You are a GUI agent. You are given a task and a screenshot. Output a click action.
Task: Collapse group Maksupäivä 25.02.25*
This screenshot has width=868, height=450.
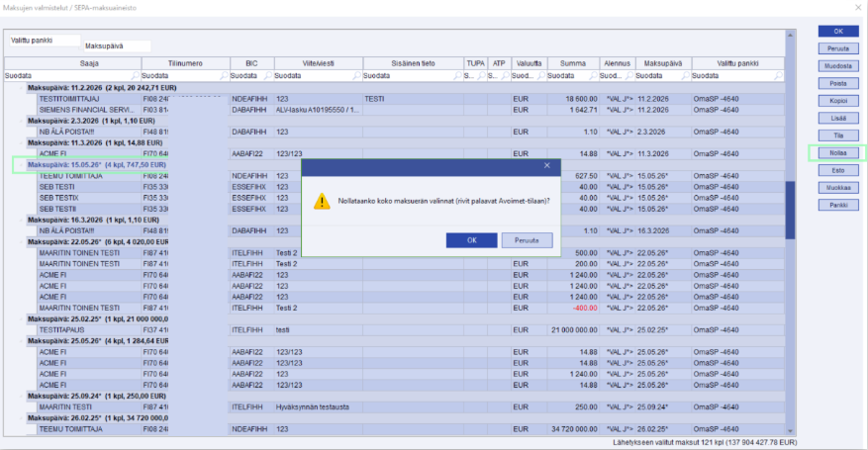[22, 319]
